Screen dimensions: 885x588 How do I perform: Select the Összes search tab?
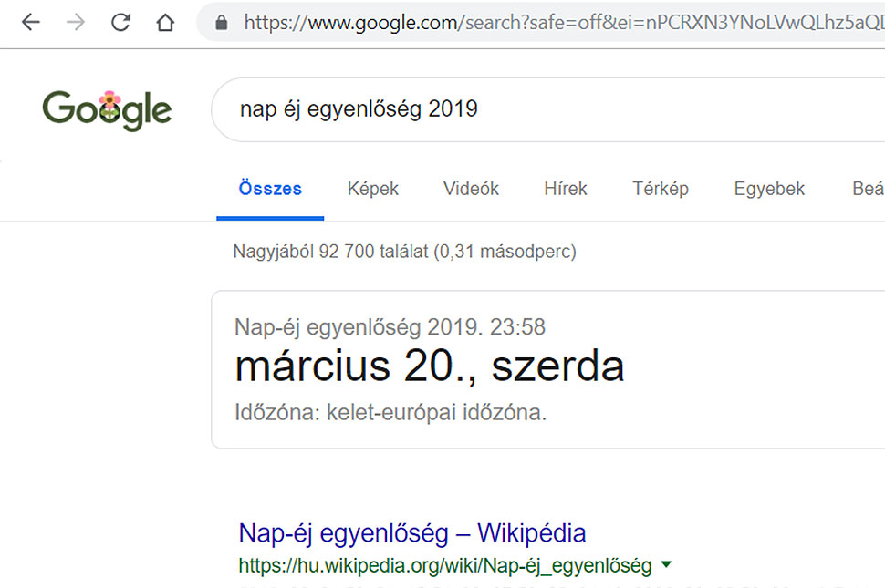coord(270,189)
